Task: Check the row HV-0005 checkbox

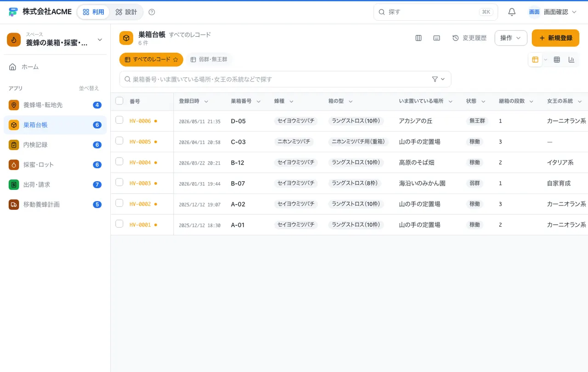Action: pyautogui.click(x=119, y=141)
